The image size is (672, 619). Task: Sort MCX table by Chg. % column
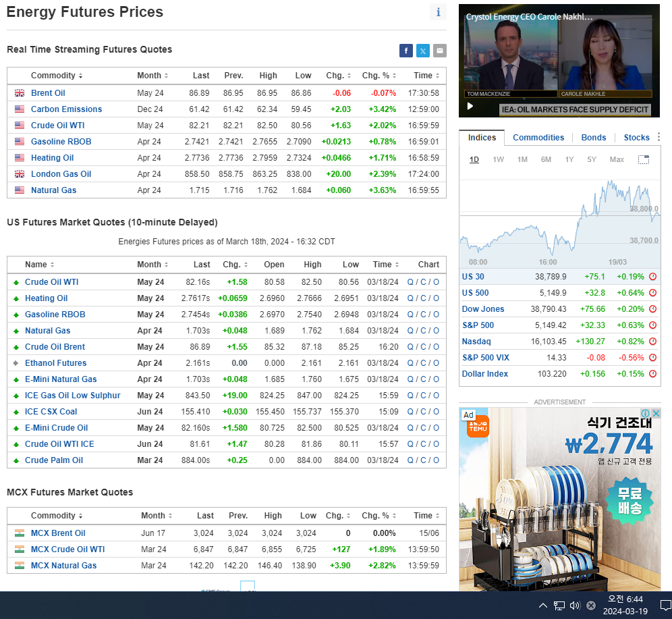click(379, 516)
